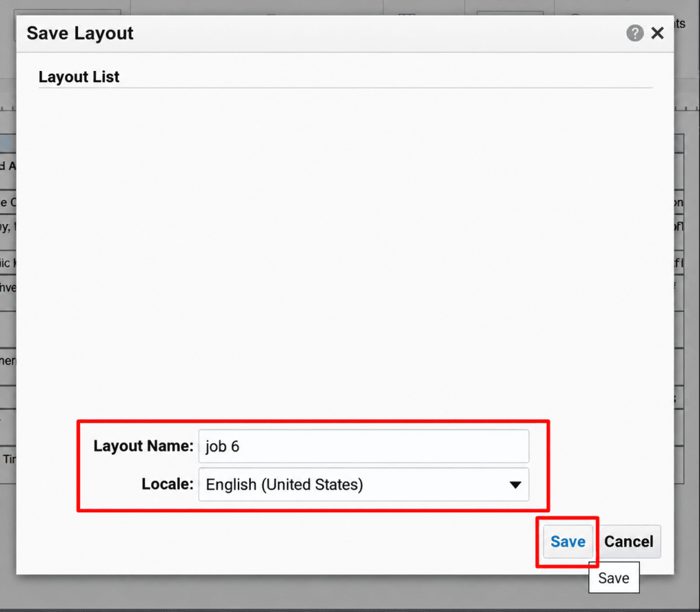Close the Save Layout dialog
Screen dimensions: 700x612
(657, 33)
